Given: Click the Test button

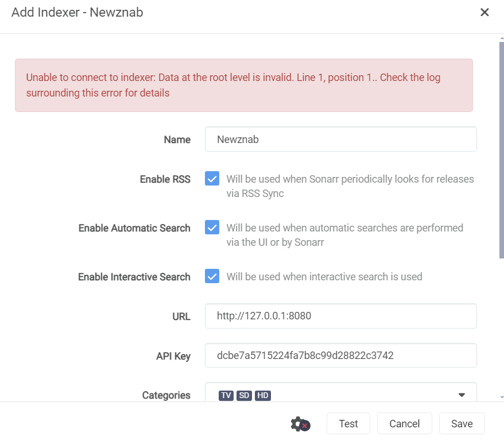Looking at the screenshot, I should (348, 423).
